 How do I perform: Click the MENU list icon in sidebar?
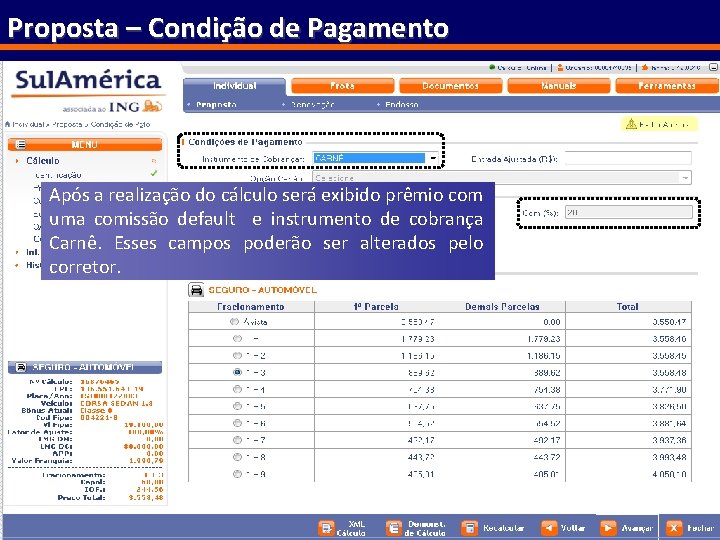(21, 145)
